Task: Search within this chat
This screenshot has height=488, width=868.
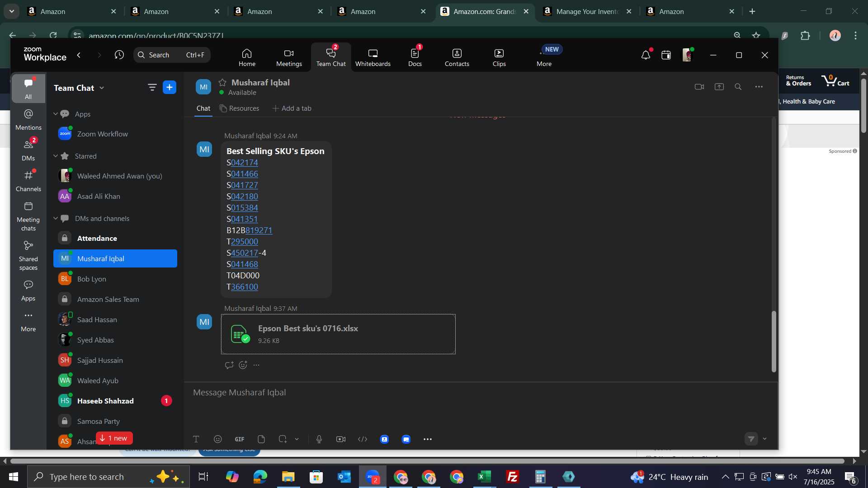Action: click(738, 87)
